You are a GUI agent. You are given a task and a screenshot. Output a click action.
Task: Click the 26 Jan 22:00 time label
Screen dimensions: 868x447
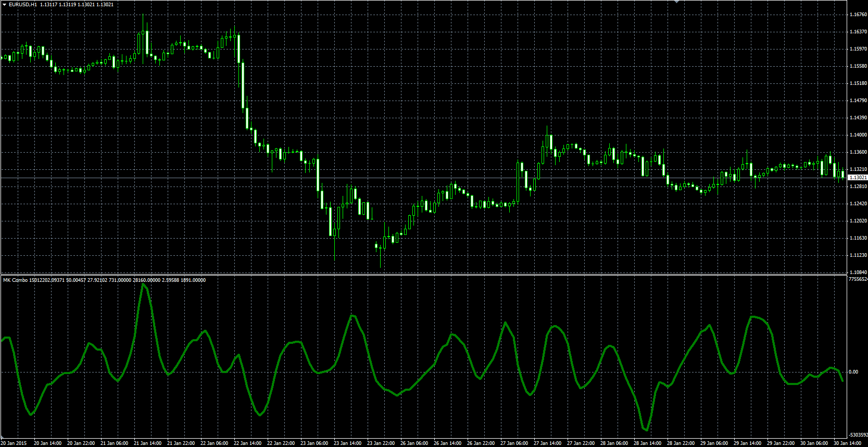coord(481,443)
